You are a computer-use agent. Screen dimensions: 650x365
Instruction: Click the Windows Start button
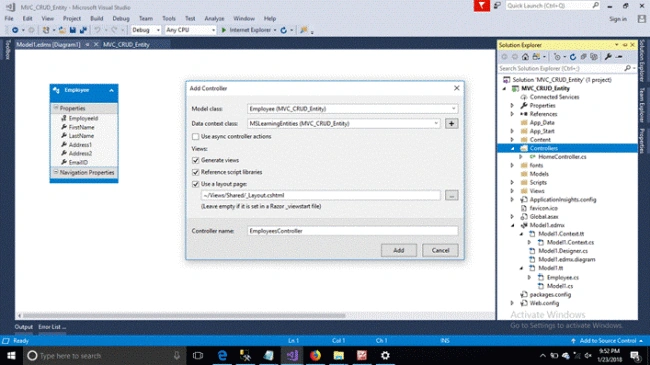click(x=11, y=355)
